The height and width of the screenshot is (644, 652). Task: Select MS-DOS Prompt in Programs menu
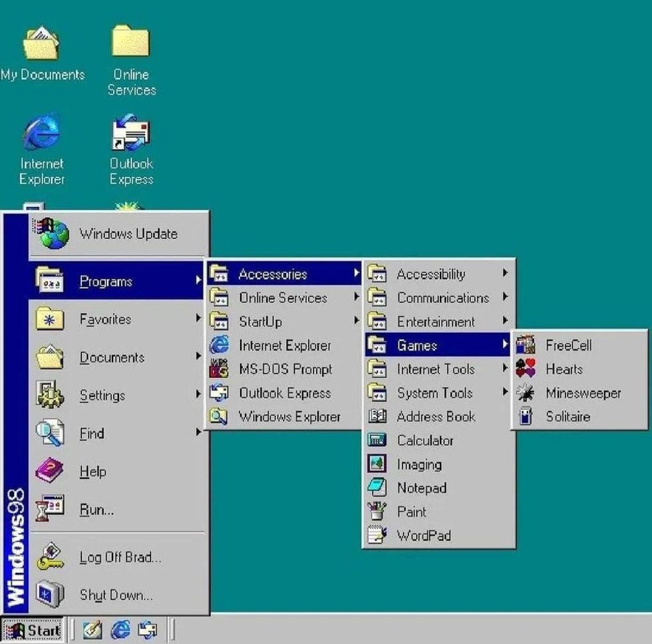(x=285, y=369)
